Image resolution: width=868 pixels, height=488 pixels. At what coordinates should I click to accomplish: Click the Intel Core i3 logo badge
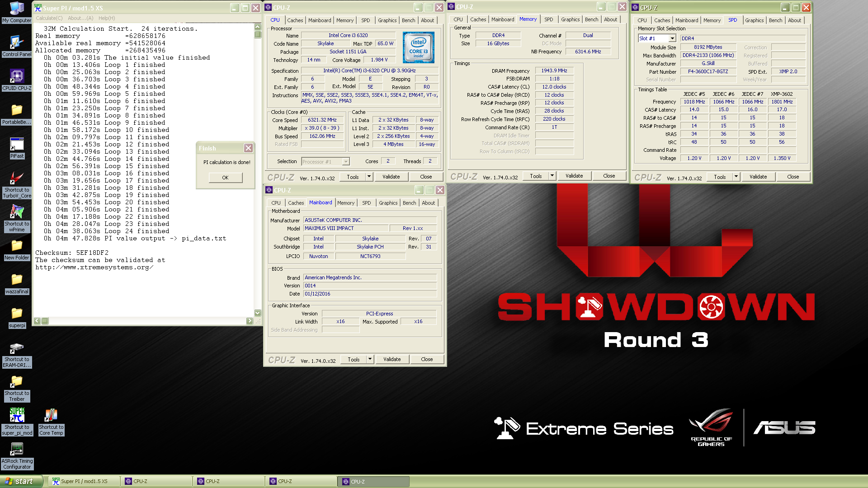[418, 47]
